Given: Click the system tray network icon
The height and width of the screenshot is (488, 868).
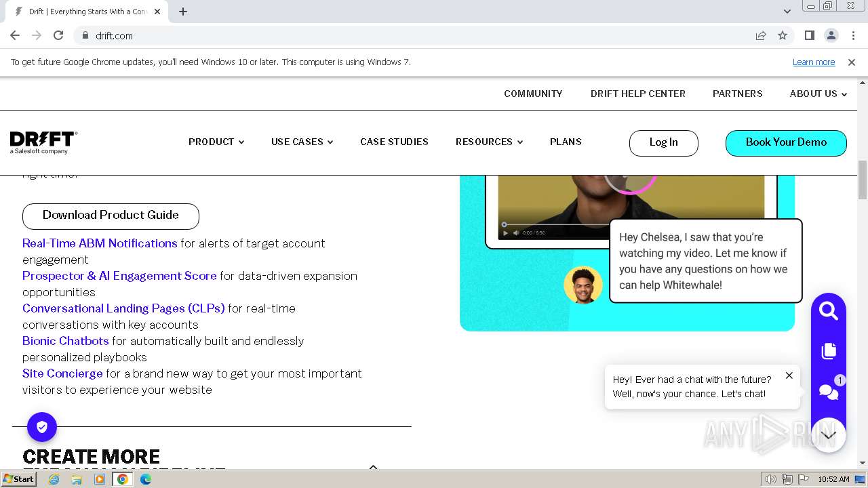Looking at the screenshot, I should point(787,479).
